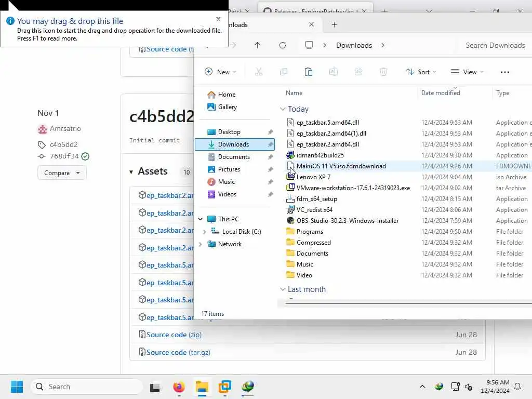The image size is (532, 399).
Task: Click the Paste clipboard icon in Explorer
Action: (x=309, y=72)
